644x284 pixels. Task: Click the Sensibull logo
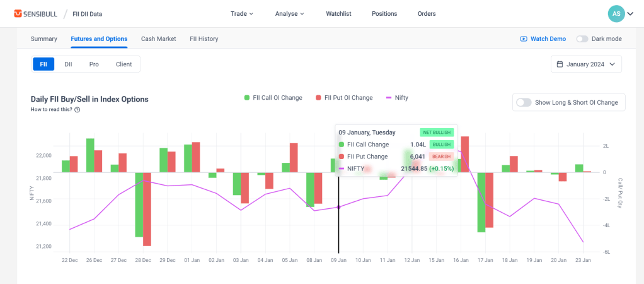coord(36,14)
